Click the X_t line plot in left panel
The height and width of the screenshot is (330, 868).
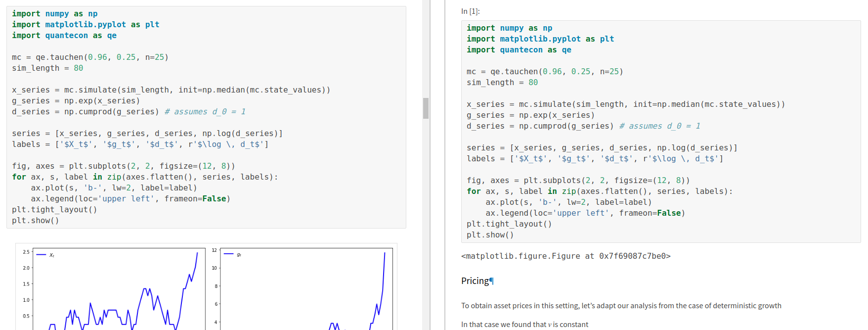119,289
